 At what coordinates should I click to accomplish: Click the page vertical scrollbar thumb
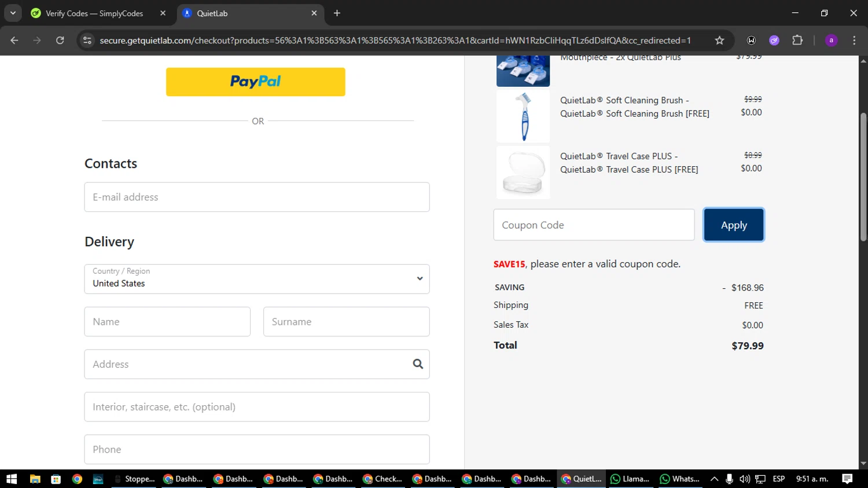coord(863,177)
